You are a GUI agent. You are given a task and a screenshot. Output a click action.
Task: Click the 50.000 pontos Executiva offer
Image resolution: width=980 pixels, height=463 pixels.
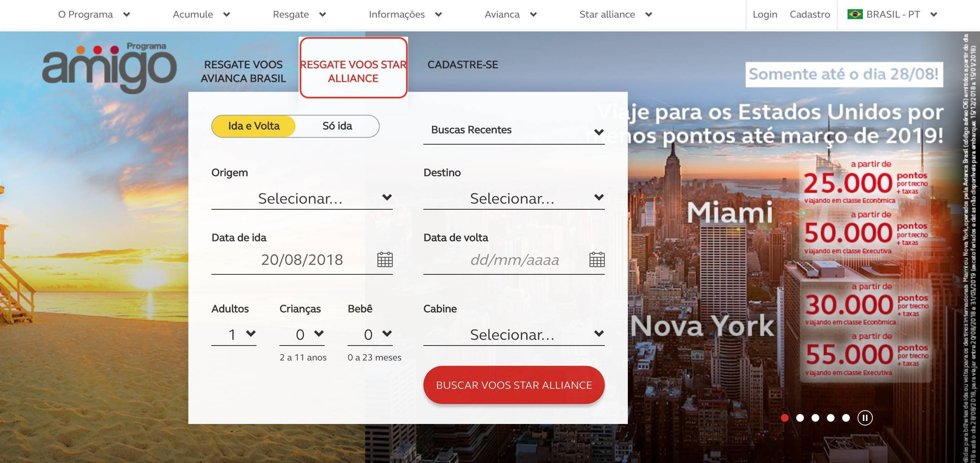[x=865, y=233]
